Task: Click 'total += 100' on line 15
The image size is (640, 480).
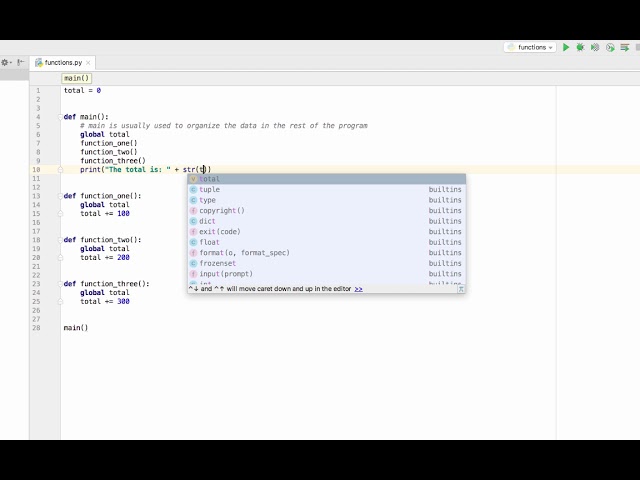Action: 104,213
